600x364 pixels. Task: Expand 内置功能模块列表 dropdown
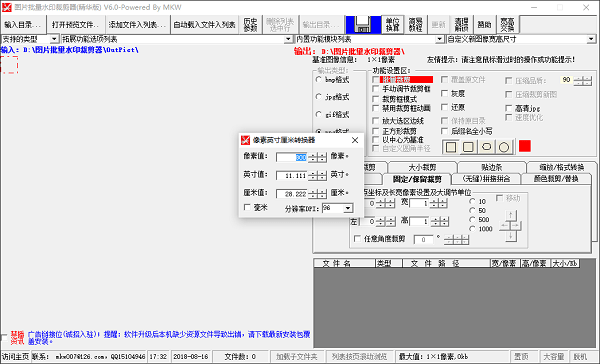pyautogui.click(x=439, y=39)
